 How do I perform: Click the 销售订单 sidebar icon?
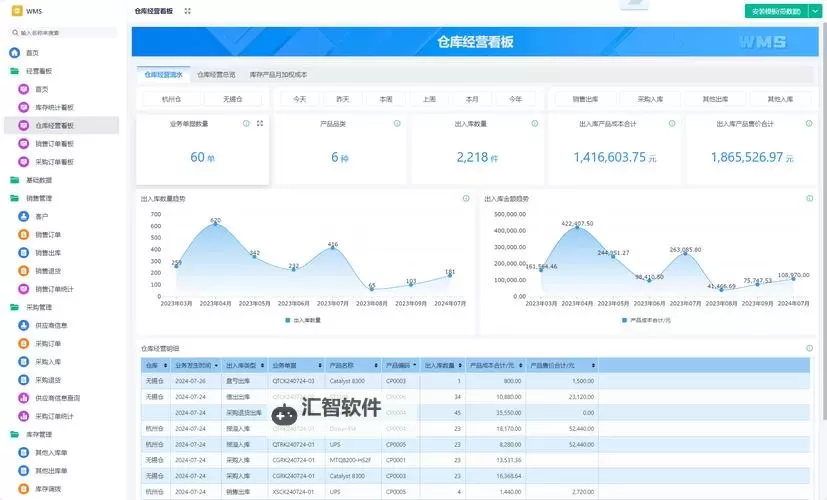tap(24, 235)
